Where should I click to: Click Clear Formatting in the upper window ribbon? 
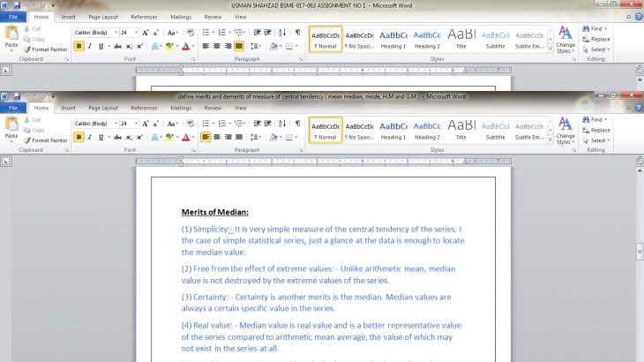(x=190, y=33)
